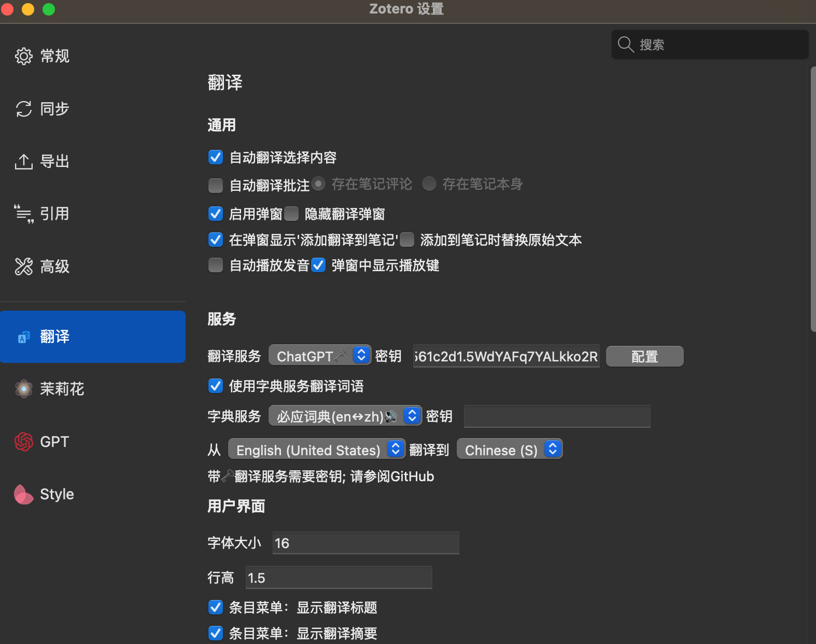Screen dimensions: 816x644
Task: Click the sync arrows icon for 同步
Action: pos(24,109)
